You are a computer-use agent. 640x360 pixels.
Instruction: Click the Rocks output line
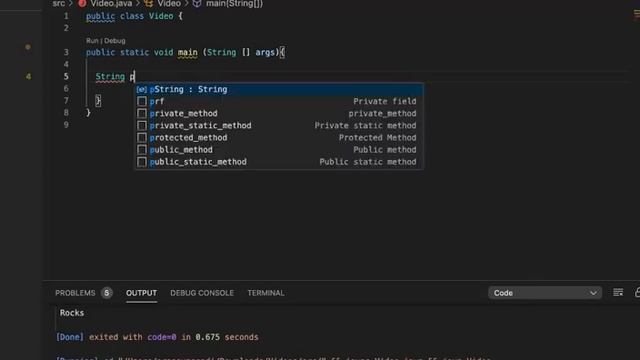72,313
